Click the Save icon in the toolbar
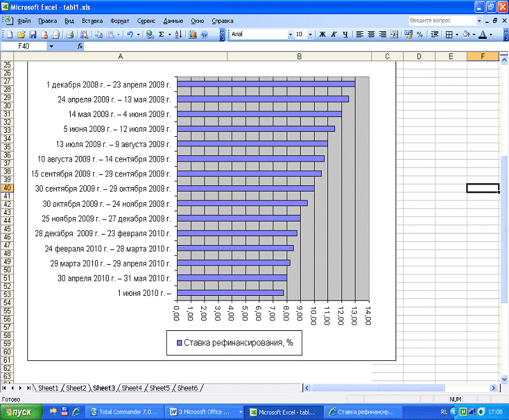The width and height of the screenshot is (509, 420). 33,34
